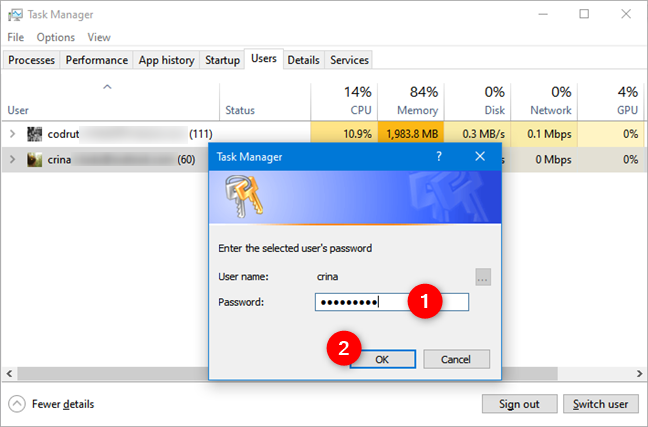This screenshot has width=648, height=427.
Task: Click the horizontal scrollbar left arrow
Action: tap(10, 374)
